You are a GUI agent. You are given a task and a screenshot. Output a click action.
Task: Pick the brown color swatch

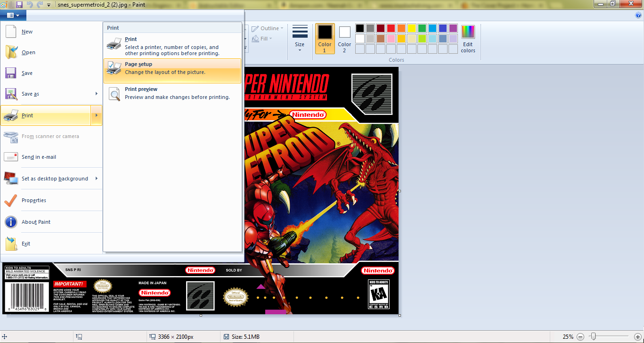pyautogui.click(x=381, y=39)
